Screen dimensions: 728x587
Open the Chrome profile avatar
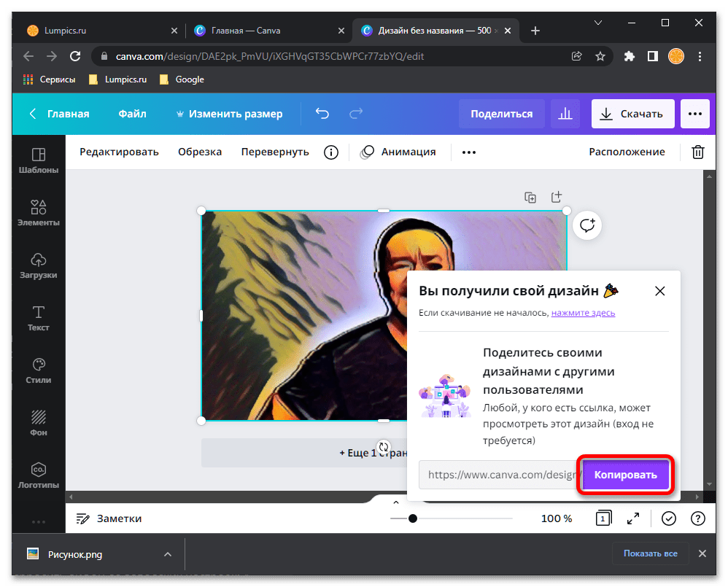click(676, 57)
